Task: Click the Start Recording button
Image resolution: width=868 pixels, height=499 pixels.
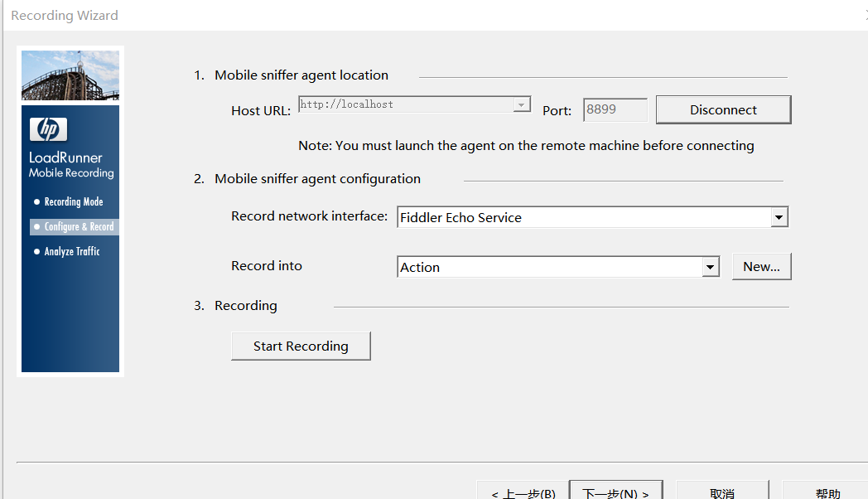Action: (301, 346)
